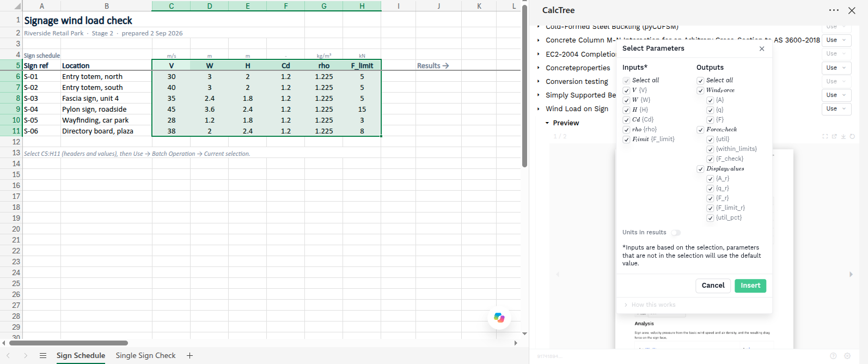Expand the EC2-2004 Completion tree item
Image resolution: width=868 pixels, height=364 pixels.
pos(539,54)
